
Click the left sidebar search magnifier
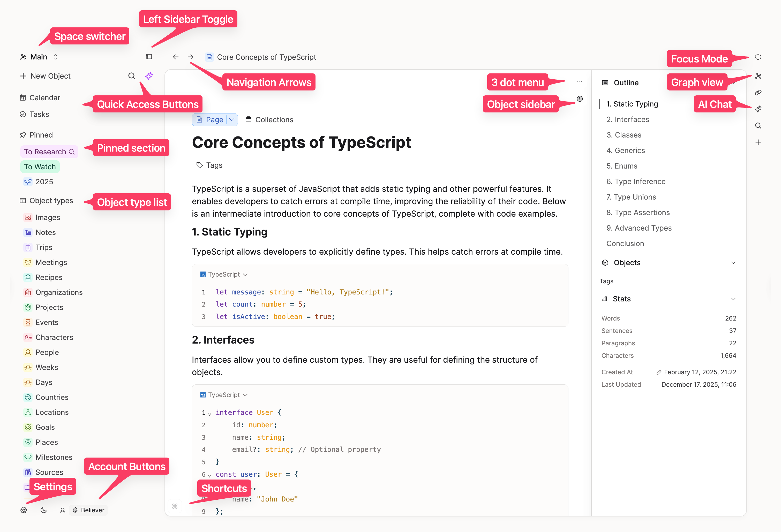pos(132,76)
